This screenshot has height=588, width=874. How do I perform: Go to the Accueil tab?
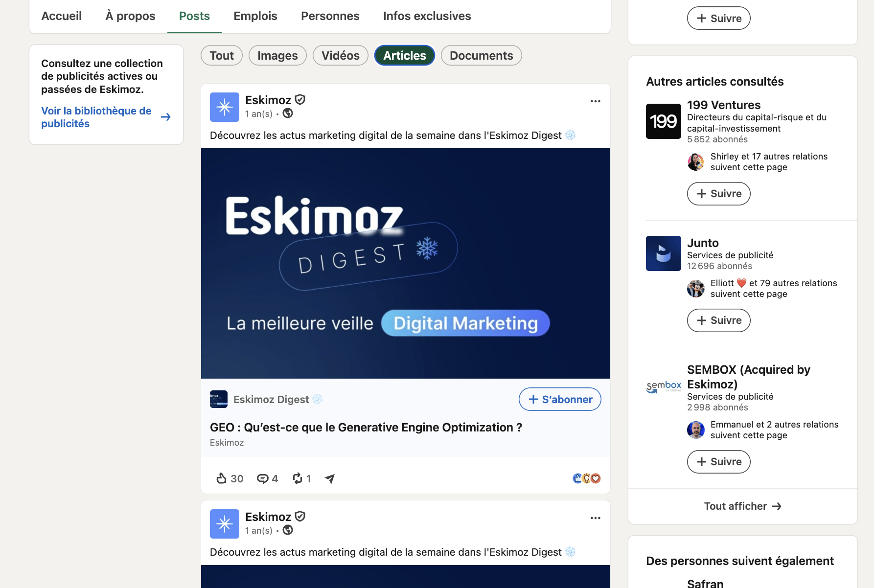coord(62,16)
